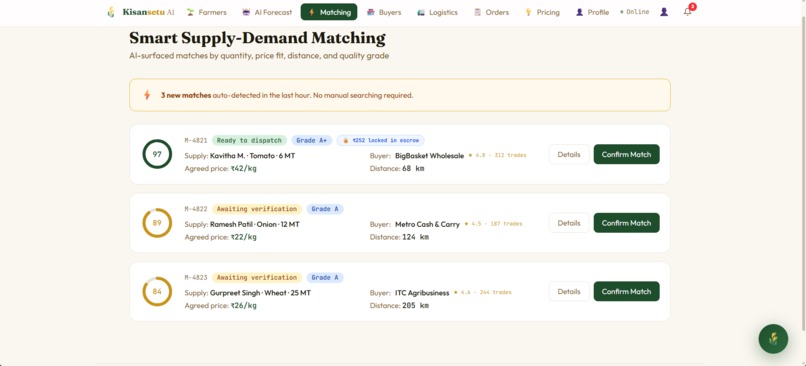Click the Grade A+ badge

point(312,140)
